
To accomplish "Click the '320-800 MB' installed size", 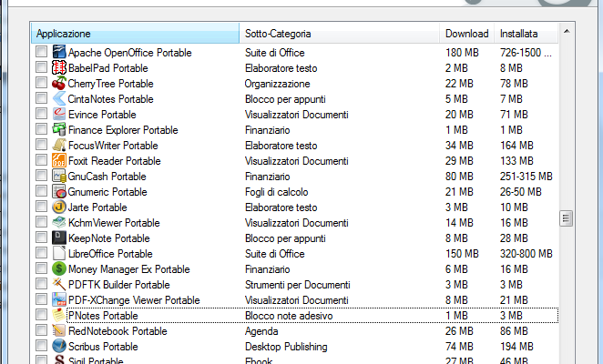I will point(526,254).
